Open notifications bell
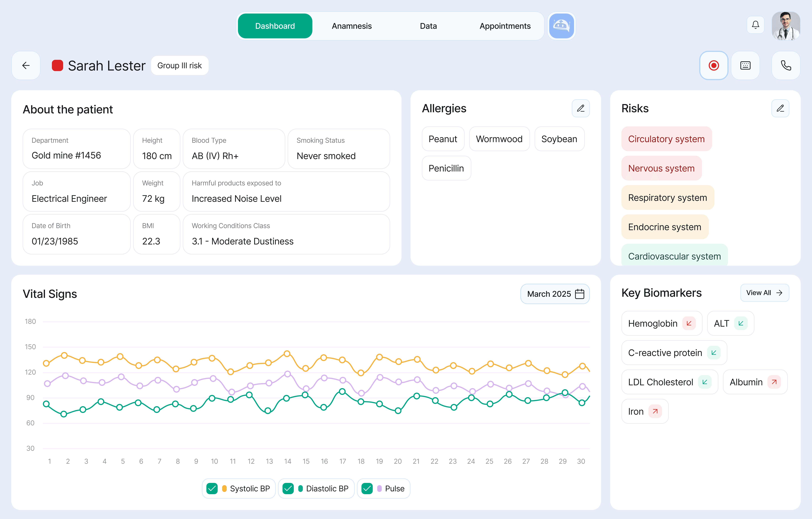Screen dimensions: 812x519 point(755,25)
